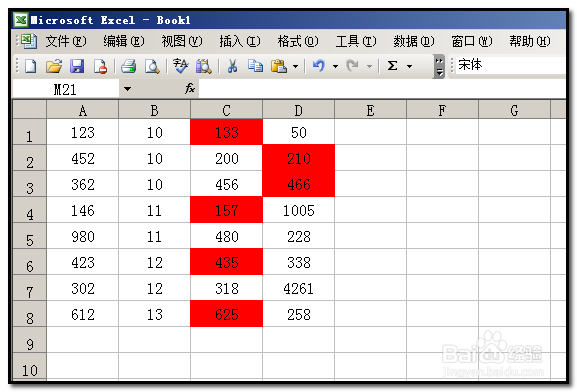Open the 数据(D) menu
This screenshot has width=577, height=392.
(x=414, y=41)
